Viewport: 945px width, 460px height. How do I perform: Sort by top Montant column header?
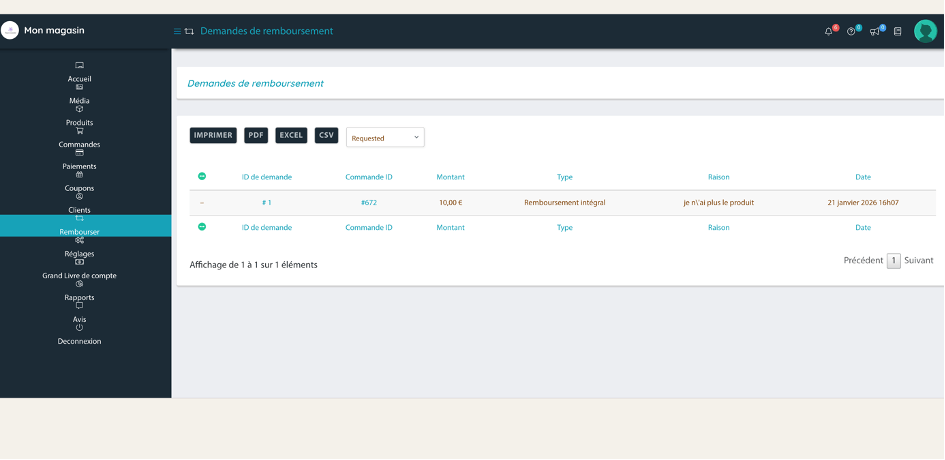tap(450, 177)
